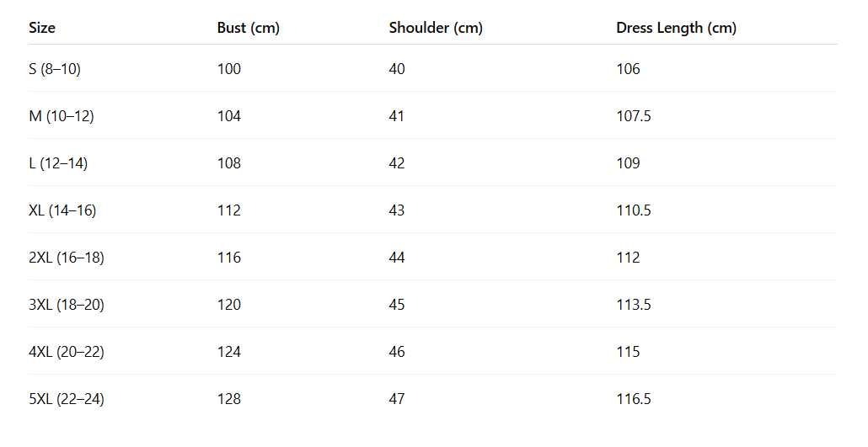Click bust value 100
The image size is (868, 447).
(x=229, y=68)
